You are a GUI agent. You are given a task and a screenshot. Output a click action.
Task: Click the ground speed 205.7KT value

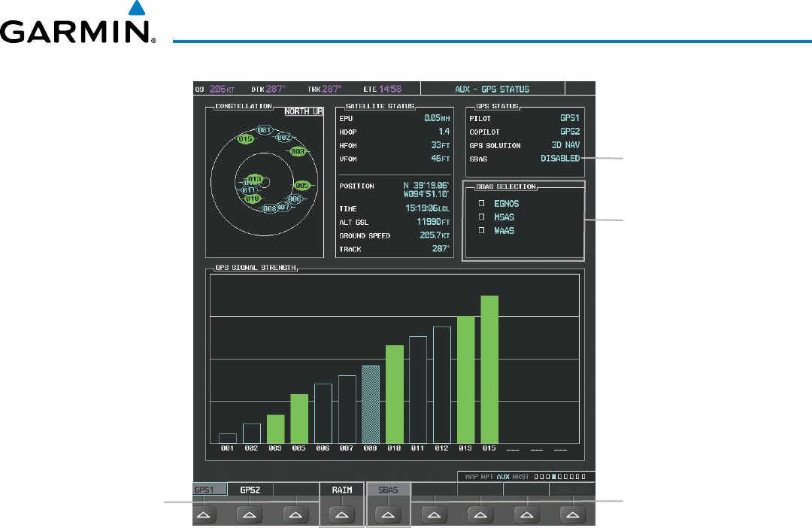point(435,235)
